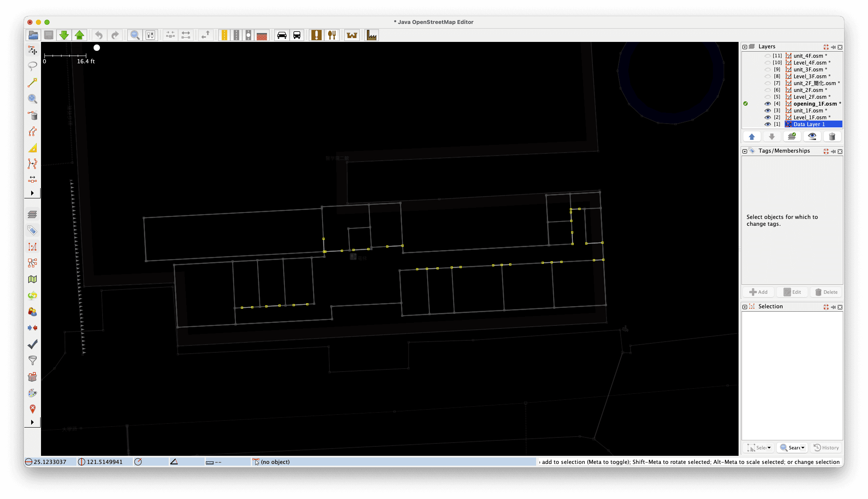Click the green download data arrow
The width and height of the screenshot is (868, 499).
click(64, 35)
